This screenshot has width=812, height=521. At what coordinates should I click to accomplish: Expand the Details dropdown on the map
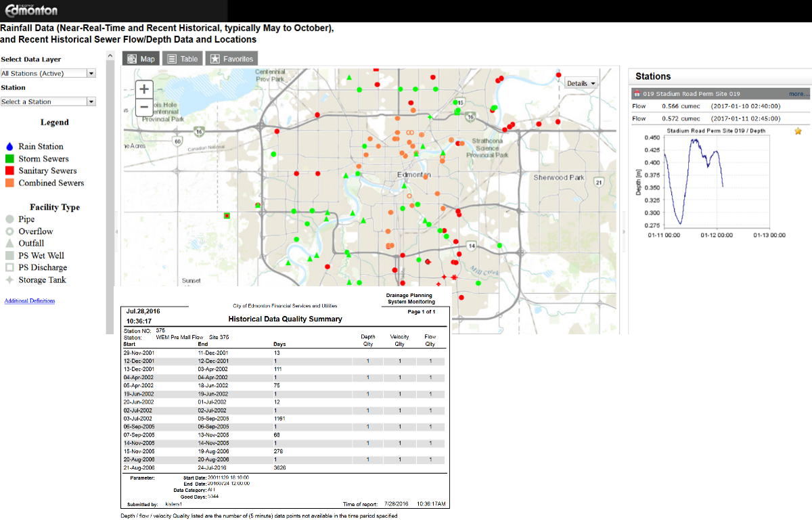coord(581,83)
